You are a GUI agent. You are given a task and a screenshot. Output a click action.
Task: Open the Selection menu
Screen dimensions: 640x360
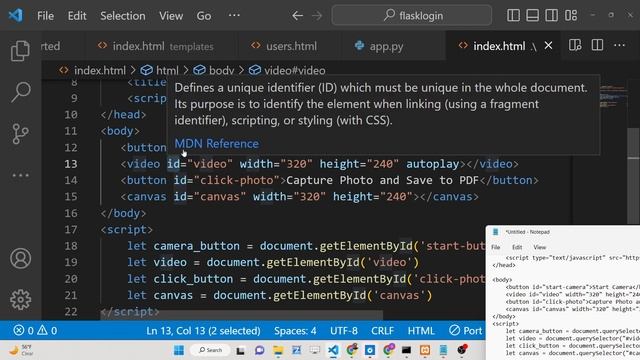[x=122, y=16]
